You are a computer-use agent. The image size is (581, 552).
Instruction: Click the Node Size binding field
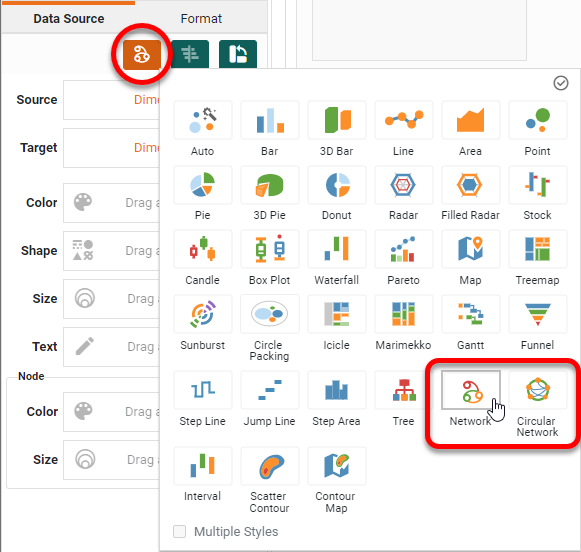[112, 460]
